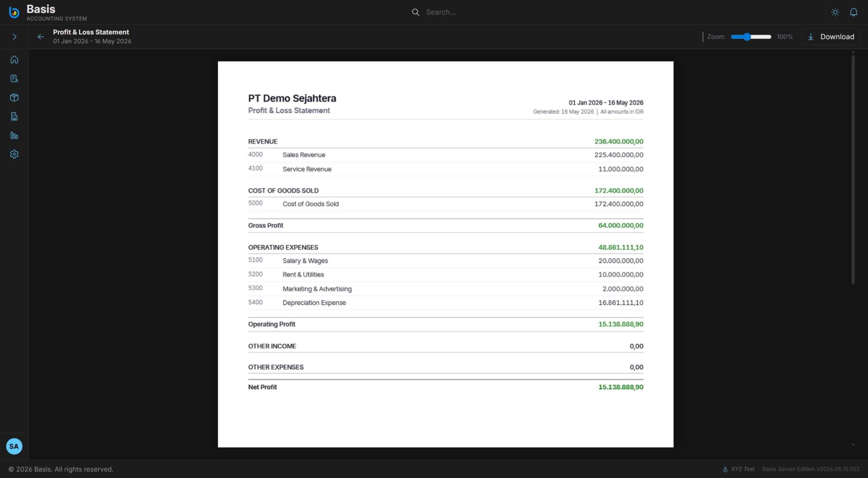Click the account code 4100
This screenshot has width=868, height=478.
point(255,168)
